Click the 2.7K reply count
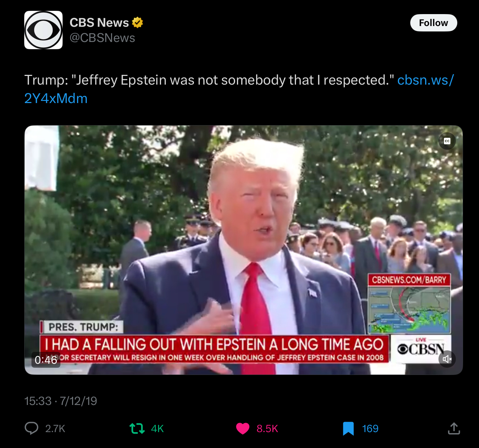The height and width of the screenshot is (448, 479). click(55, 428)
